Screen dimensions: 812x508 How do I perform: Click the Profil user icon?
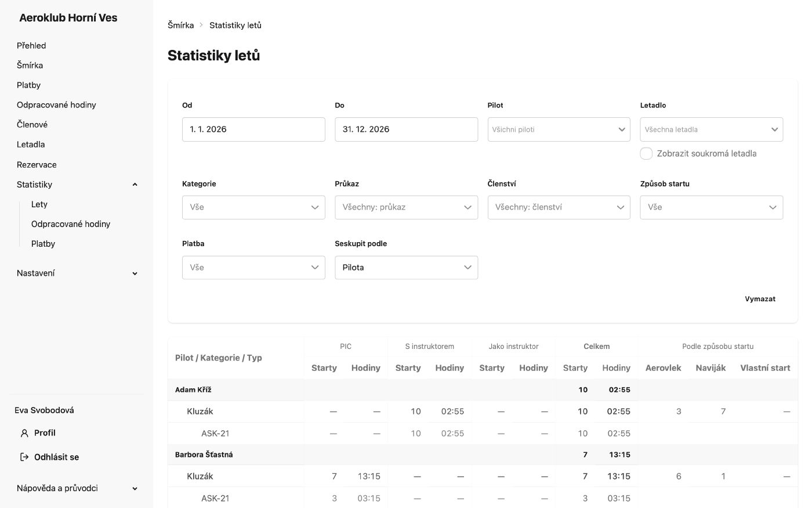24,433
